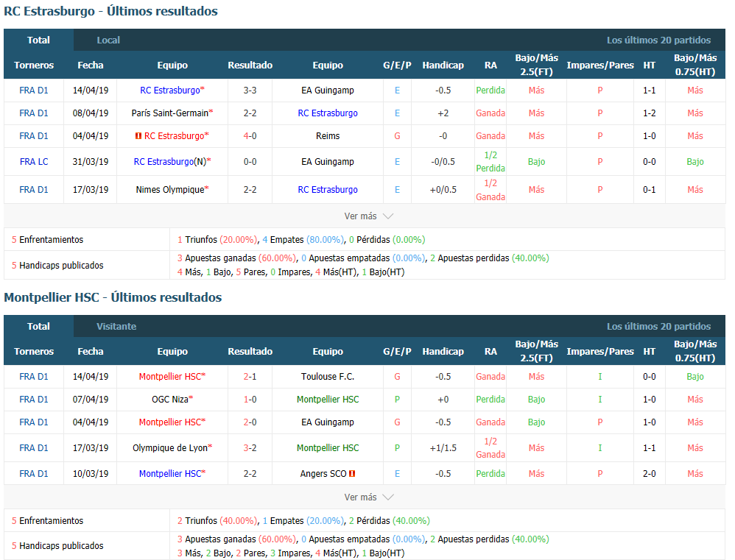Viewport: 735px width, 560px height.
Task: Open FRA D1 link for Estrasburgo 14/04/19 match
Action: (34, 91)
